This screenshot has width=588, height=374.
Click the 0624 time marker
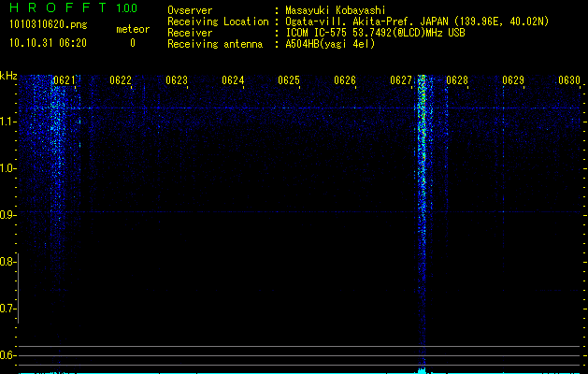point(233,80)
